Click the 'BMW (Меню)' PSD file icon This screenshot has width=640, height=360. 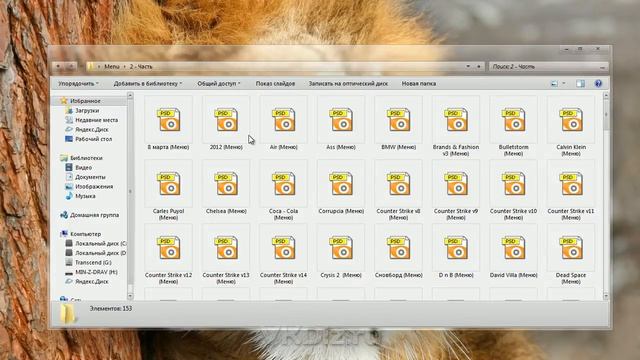(x=399, y=119)
